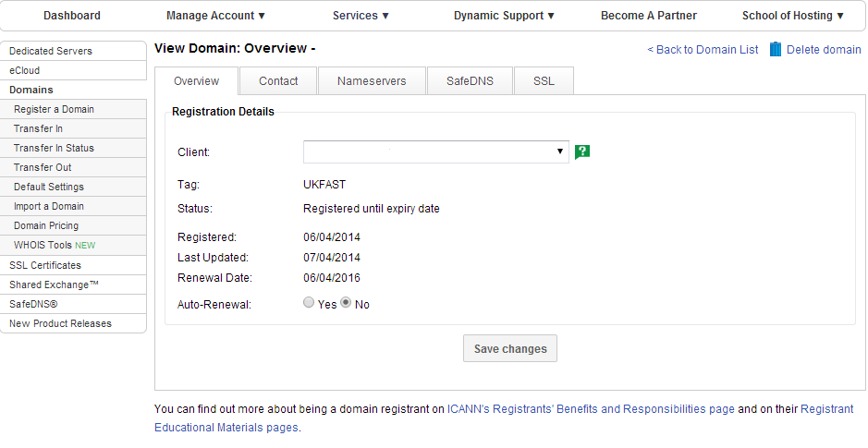
Task: Go to Dashboard
Action: [72, 16]
